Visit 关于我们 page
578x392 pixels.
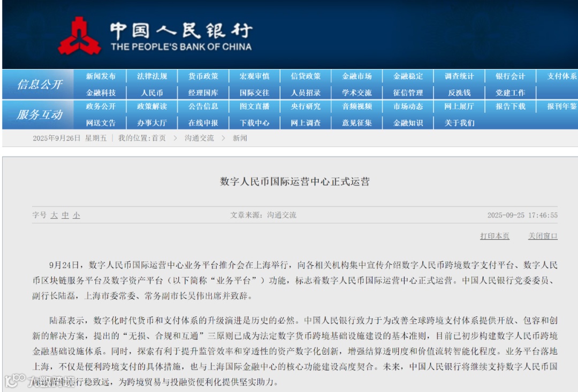459,123
